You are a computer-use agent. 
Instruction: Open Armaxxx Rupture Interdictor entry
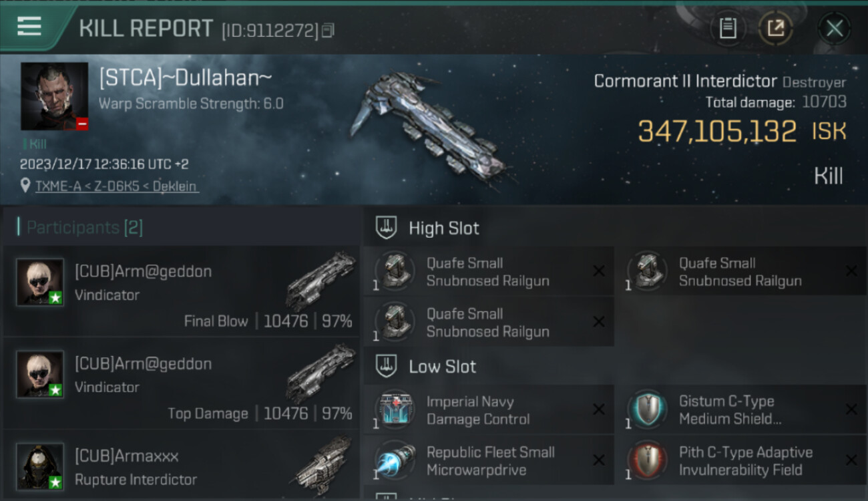(x=182, y=465)
